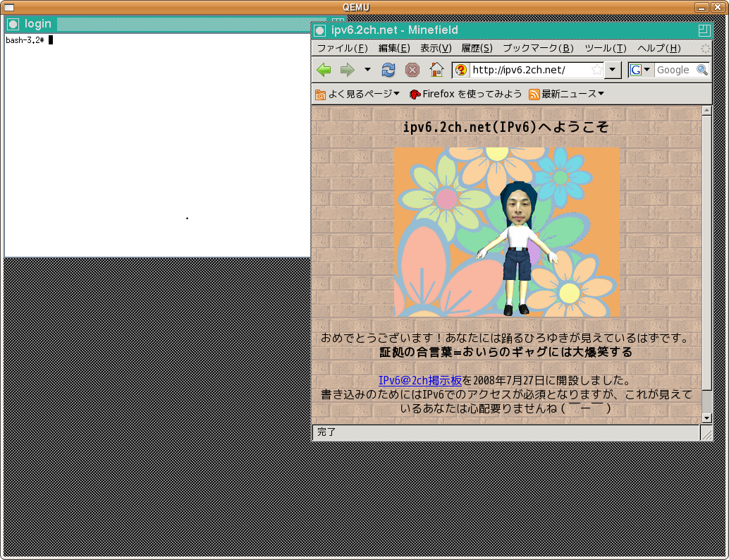The height and width of the screenshot is (560, 729).
Task: Expand the よく見るページ bookmarks folder
Action: click(x=357, y=94)
